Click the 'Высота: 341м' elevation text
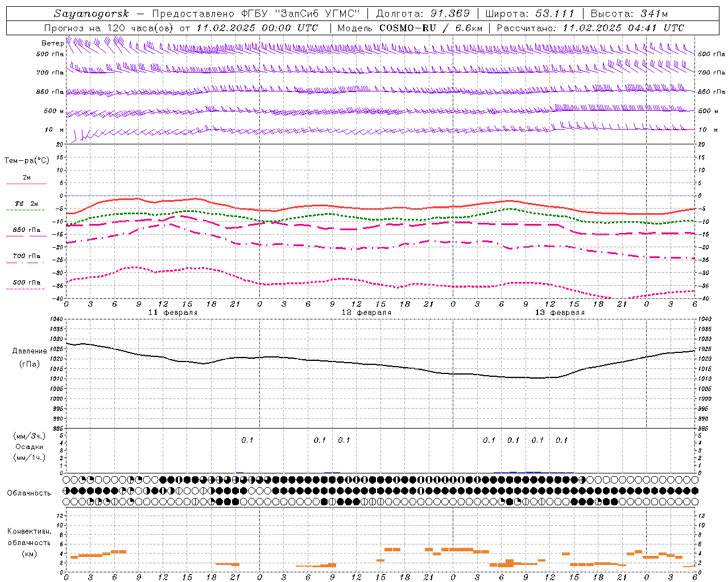This screenshot has width=728, height=582. click(x=629, y=14)
